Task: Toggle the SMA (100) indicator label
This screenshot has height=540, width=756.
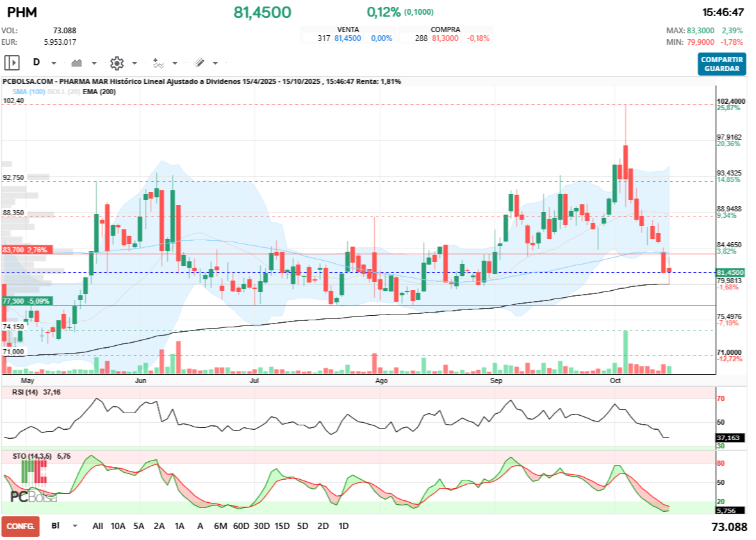Action: click(x=28, y=92)
